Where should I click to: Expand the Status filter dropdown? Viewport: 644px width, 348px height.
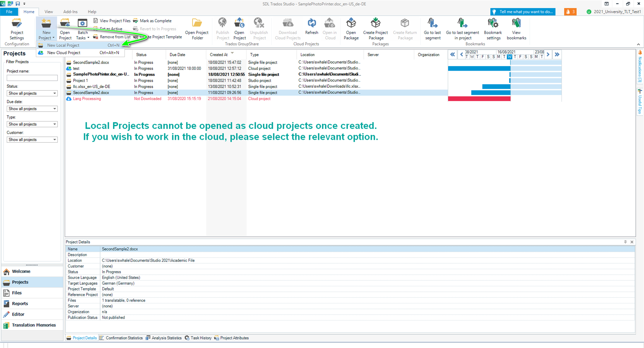pos(32,93)
